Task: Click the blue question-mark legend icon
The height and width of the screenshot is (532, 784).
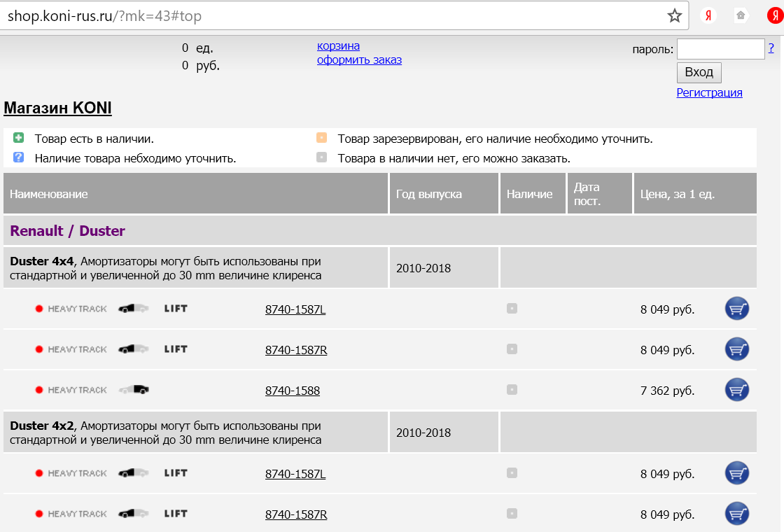Action: 19,157
